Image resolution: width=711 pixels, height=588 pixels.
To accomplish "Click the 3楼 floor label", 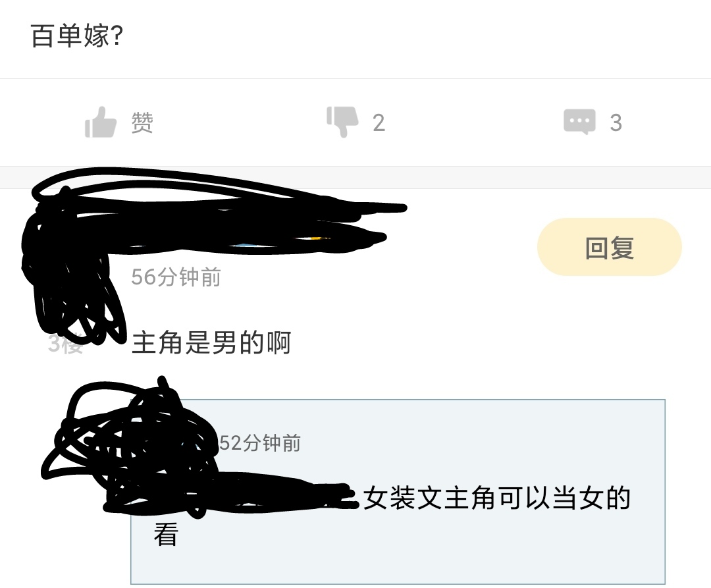I will [x=66, y=344].
